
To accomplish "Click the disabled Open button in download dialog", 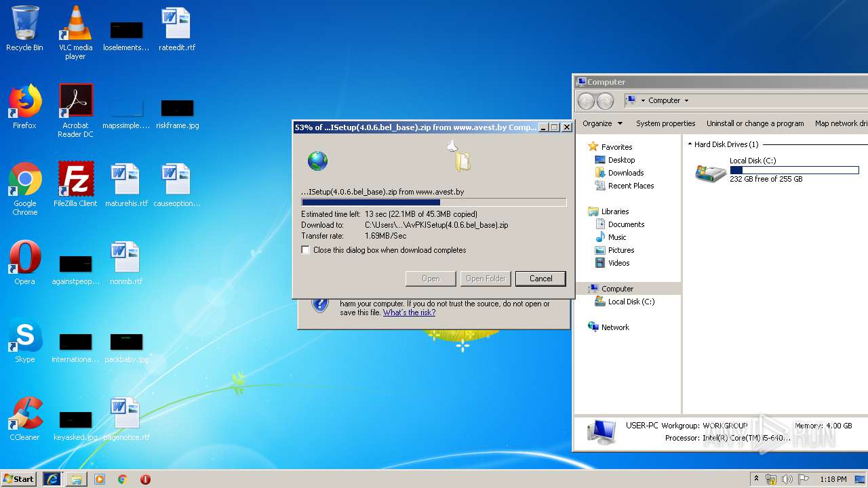I will [x=431, y=279].
